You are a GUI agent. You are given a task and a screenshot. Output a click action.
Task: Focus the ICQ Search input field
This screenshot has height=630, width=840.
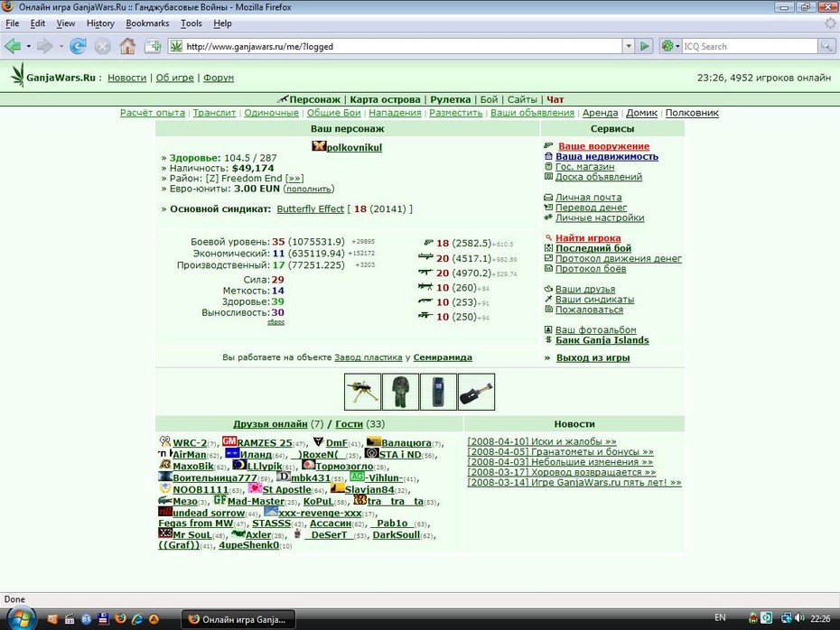[x=750, y=47]
